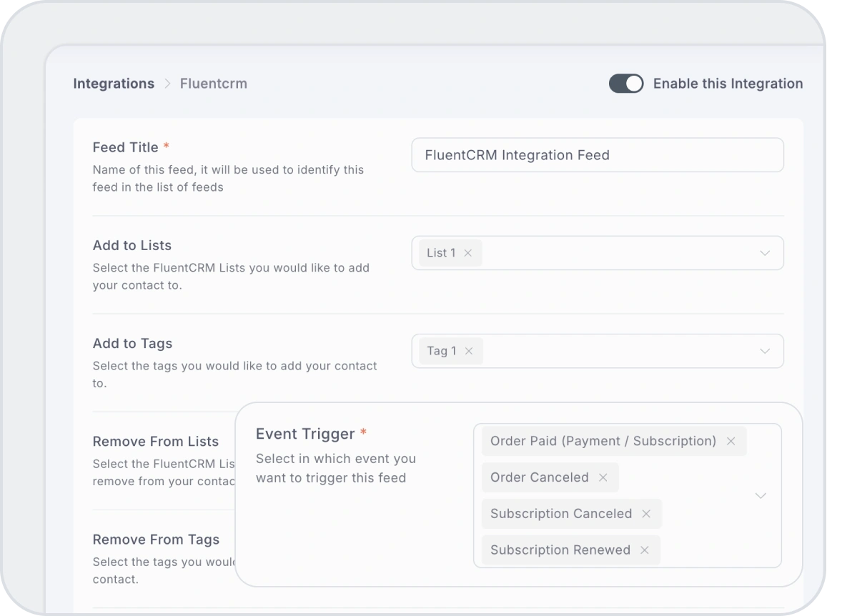Disable the Enable this Integration toggle
Viewport: 842px width, 616px height.
point(626,83)
